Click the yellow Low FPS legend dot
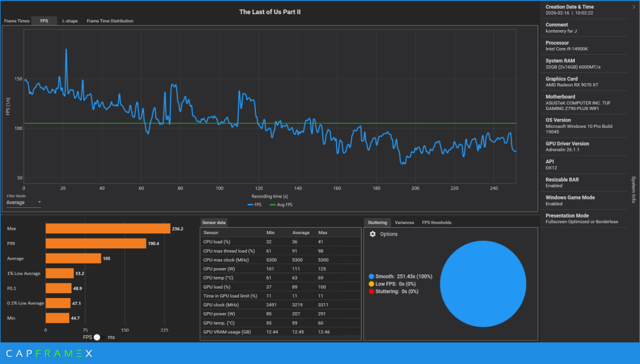 372,283
